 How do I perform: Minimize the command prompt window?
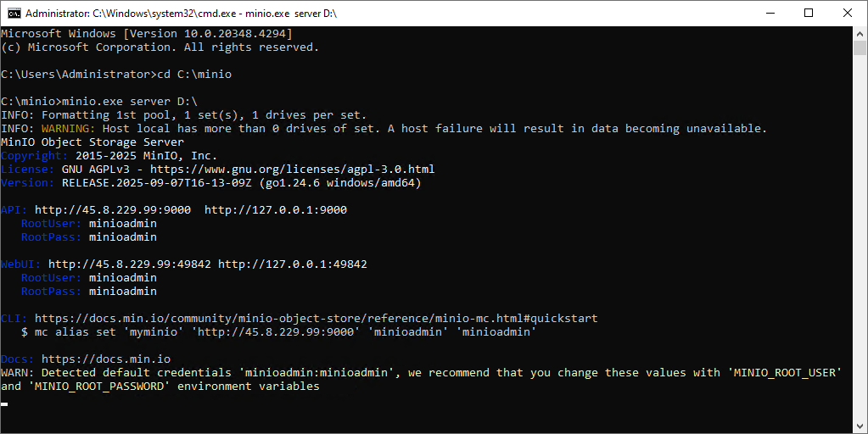point(770,13)
